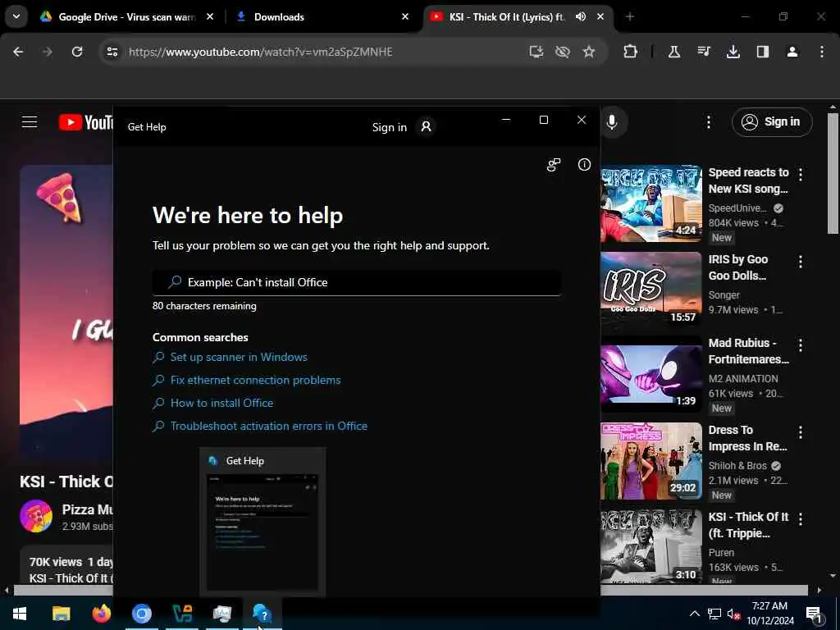Image resolution: width=840 pixels, height=630 pixels.
Task: Open options menu for IRIS video
Action: [801, 262]
